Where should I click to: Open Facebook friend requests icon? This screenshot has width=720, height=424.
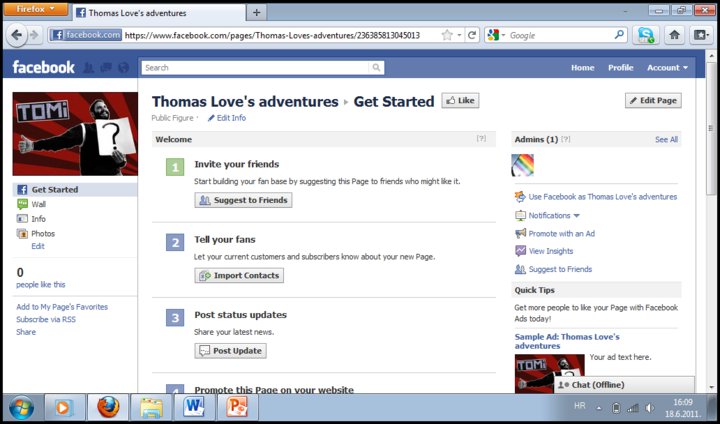89,68
